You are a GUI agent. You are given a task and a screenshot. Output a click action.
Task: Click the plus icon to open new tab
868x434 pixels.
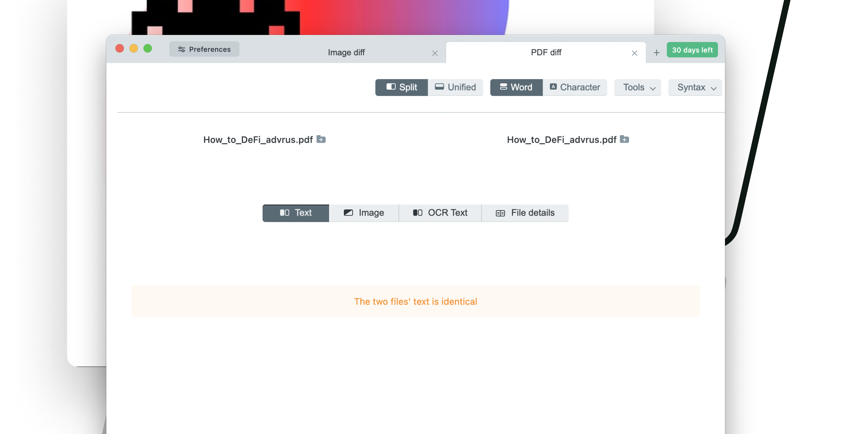[657, 53]
